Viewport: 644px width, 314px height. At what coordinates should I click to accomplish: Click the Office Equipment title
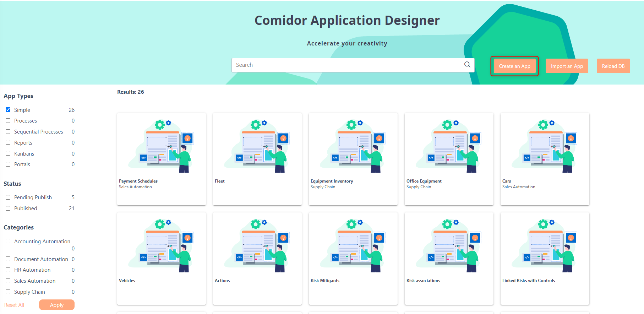tap(424, 181)
